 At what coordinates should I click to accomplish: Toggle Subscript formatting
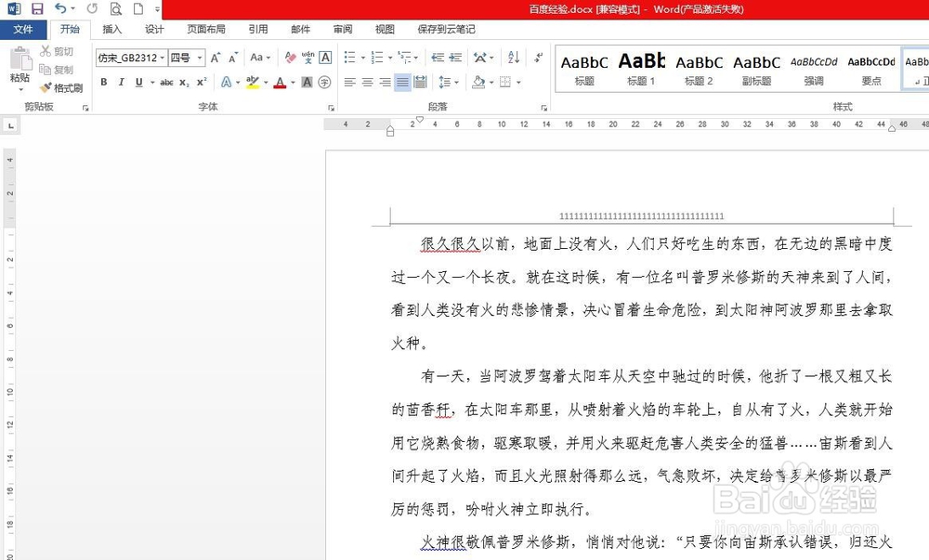click(184, 83)
